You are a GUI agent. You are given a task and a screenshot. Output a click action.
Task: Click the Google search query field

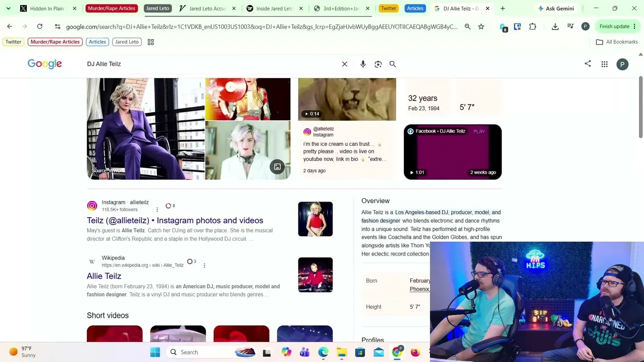211,64
